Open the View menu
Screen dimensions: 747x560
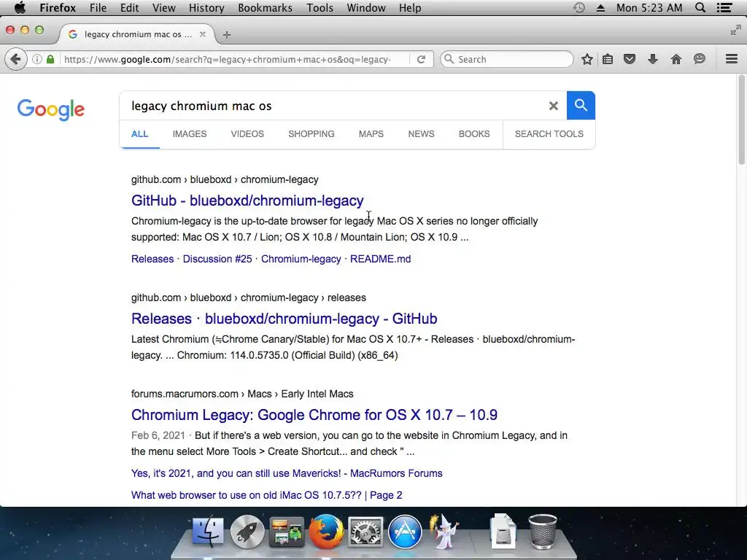click(x=164, y=7)
